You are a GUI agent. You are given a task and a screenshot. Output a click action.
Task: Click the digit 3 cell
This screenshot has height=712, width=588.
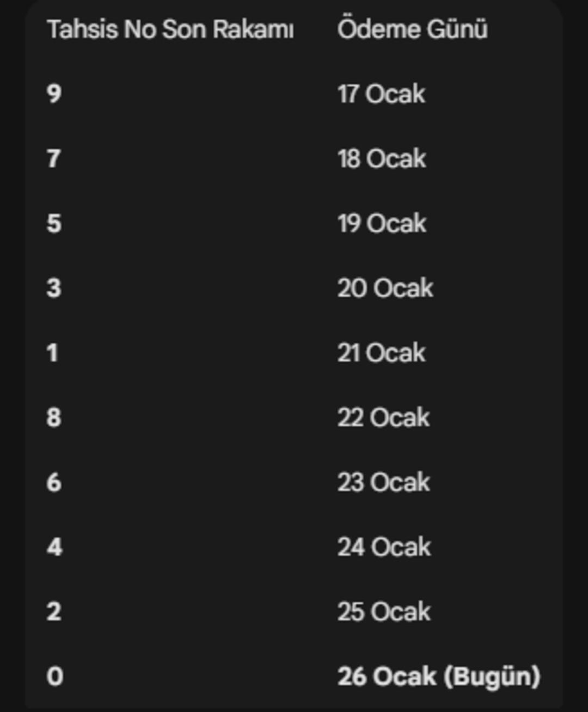[x=54, y=288]
